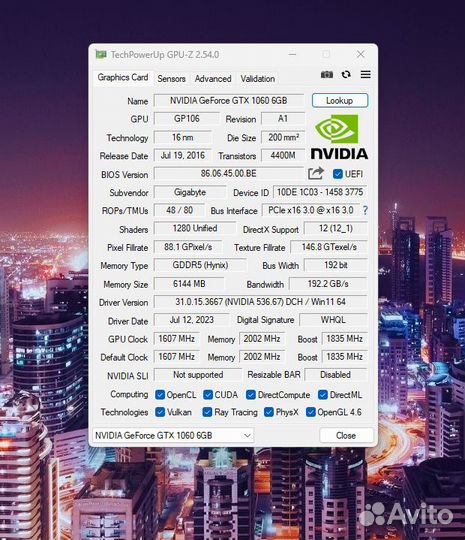The height and width of the screenshot is (540, 465).
Task: Click the Subvendor value Gigabyte
Action: click(190, 192)
